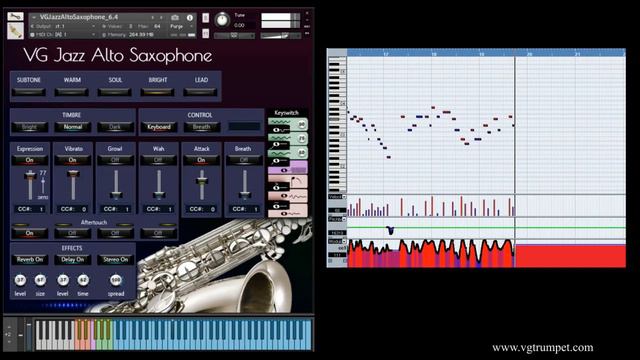Select the SUBTONE preset button

coord(29,92)
